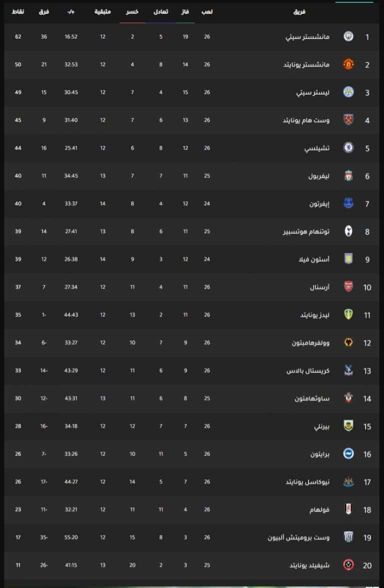384x588 pixels.
Task: Open أستون فيلا team name link
Action: (314, 259)
